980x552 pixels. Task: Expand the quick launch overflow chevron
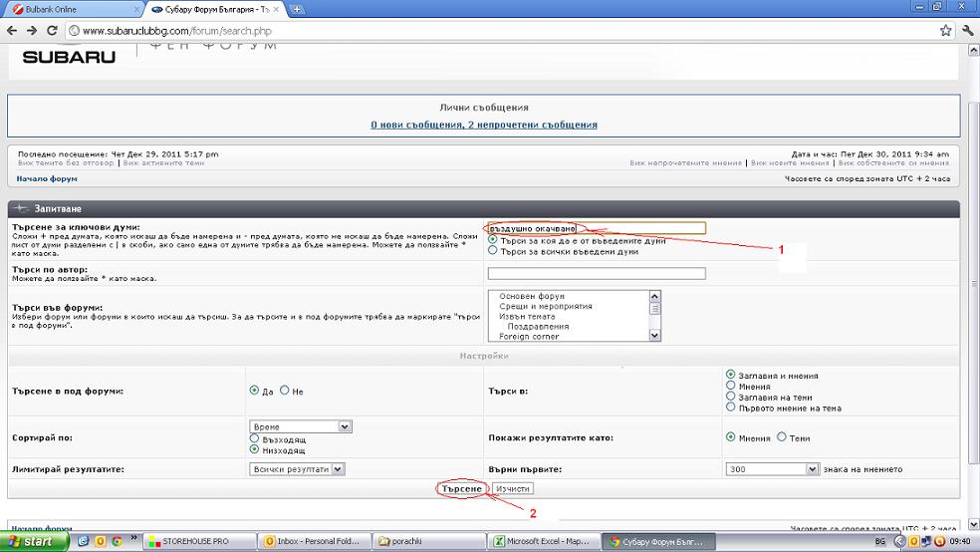[x=133, y=538]
